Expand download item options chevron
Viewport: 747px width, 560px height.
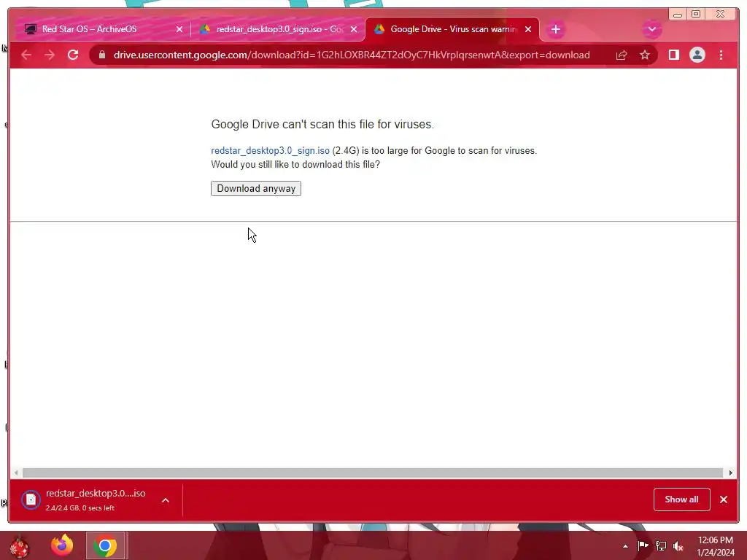pyautogui.click(x=166, y=500)
